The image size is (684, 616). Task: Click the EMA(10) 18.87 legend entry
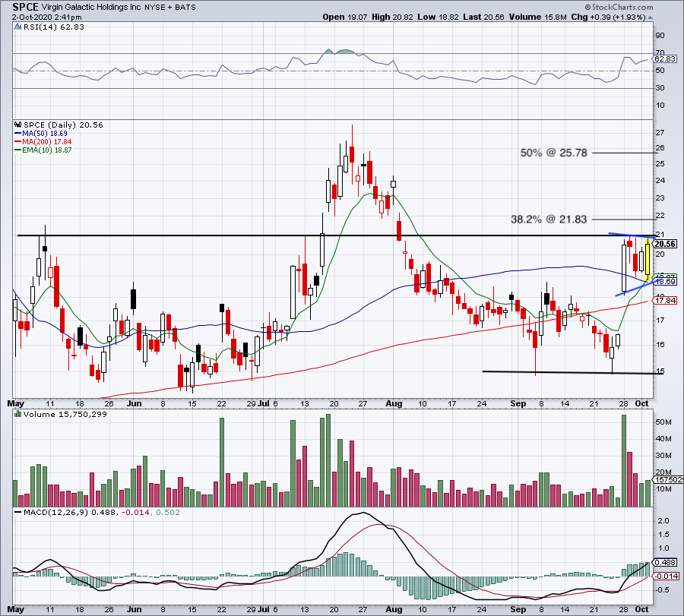click(x=43, y=150)
